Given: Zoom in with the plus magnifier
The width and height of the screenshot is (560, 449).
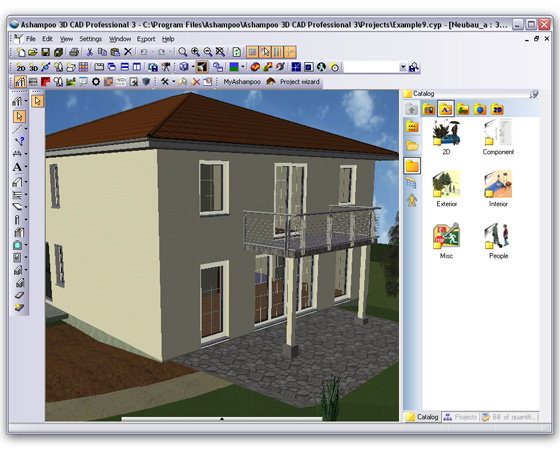Looking at the screenshot, I should (x=195, y=52).
